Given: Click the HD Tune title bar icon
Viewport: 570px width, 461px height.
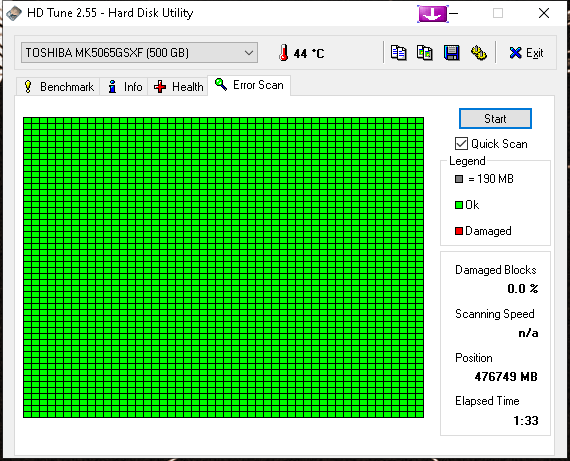Looking at the screenshot, I should [14, 13].
